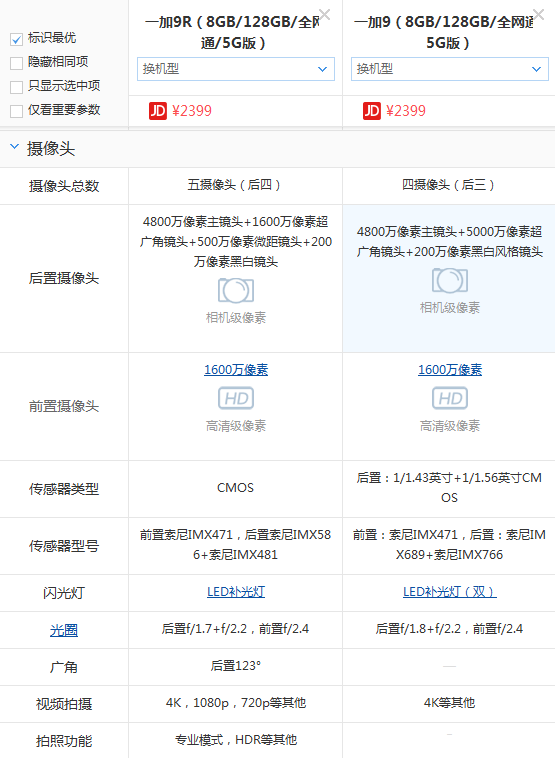
Task: Click the 广角 row label
Action: (64, 668)
